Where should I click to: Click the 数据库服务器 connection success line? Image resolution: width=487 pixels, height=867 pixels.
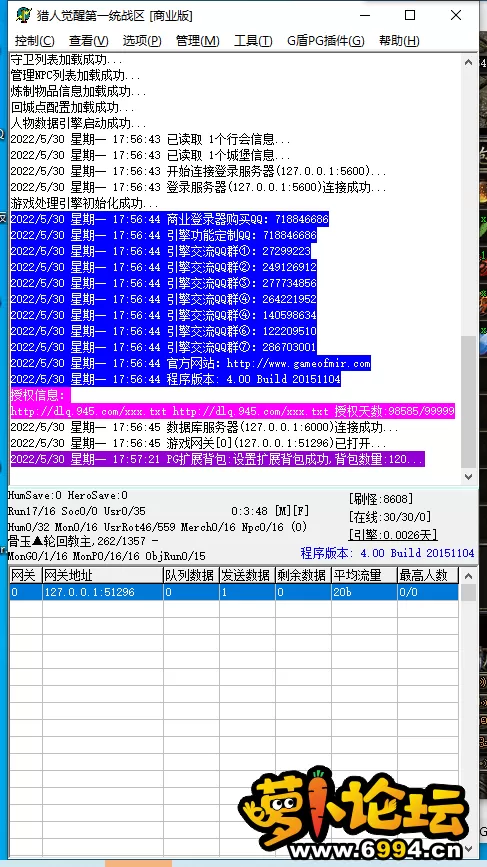pos(205,427)
